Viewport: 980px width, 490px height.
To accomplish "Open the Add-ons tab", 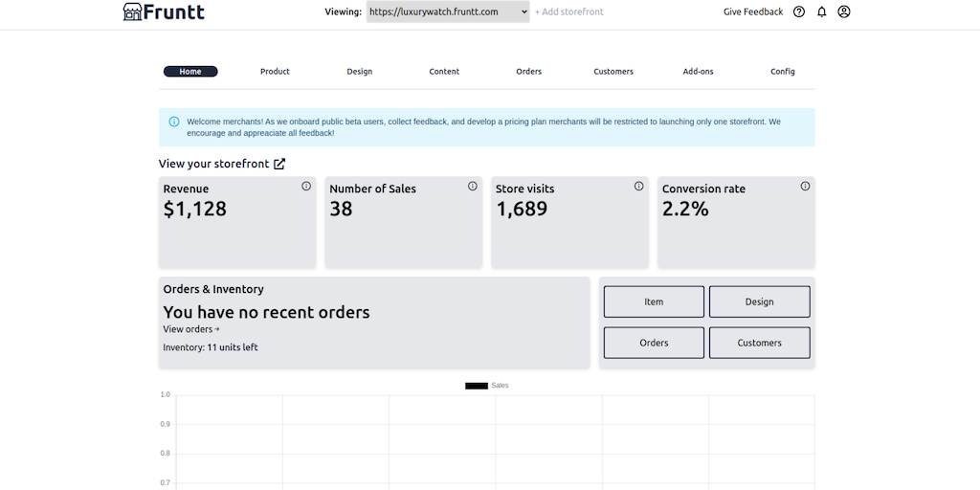I will 698,72.
